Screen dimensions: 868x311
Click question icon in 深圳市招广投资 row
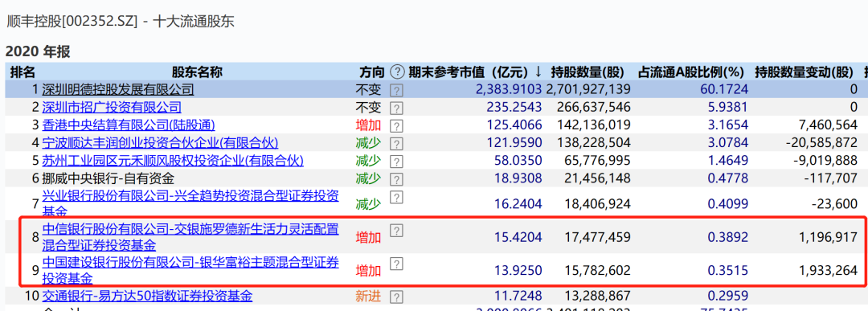(x=396, y=108)
